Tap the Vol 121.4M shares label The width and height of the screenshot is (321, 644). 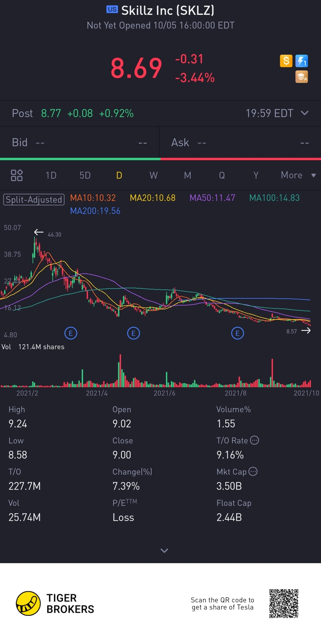pos(33,347)
